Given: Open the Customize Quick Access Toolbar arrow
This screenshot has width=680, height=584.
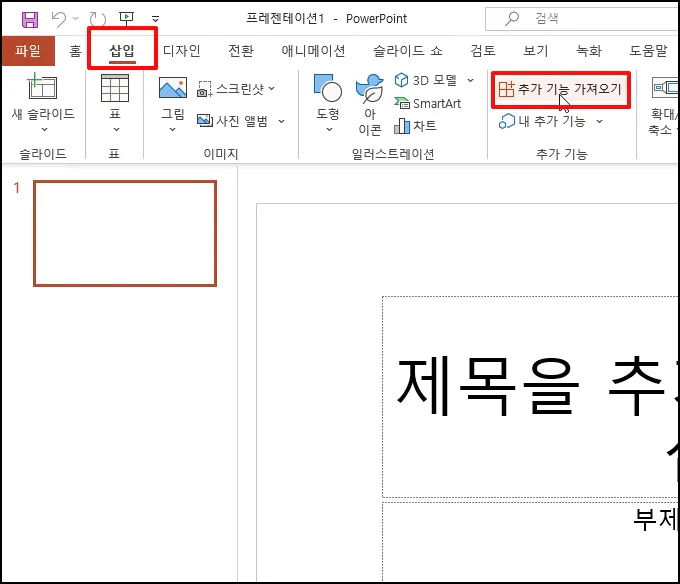Looking at the screenshot, I should click(x=155, y=19).
